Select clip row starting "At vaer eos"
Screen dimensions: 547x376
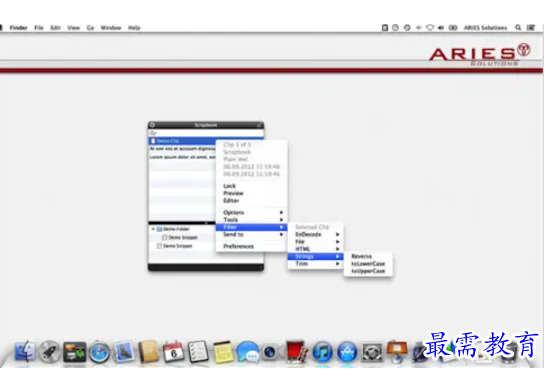tap(182, 149)
